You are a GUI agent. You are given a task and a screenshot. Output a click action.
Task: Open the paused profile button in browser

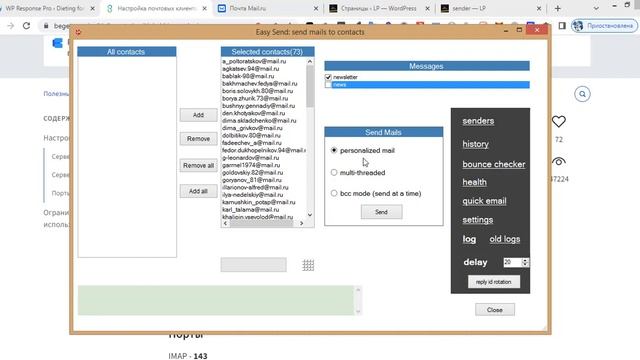[604, 26]
